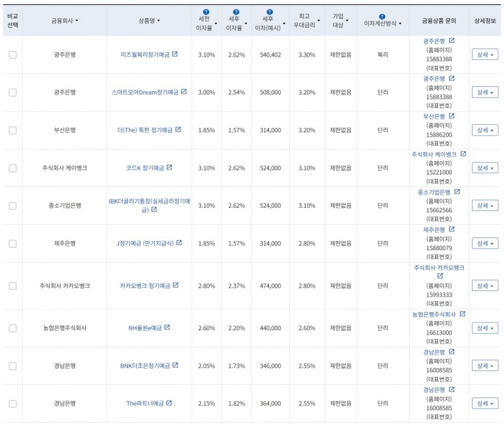Open The파트너예금 product link
Screen dimensions: 504x429
coord(145,404)
